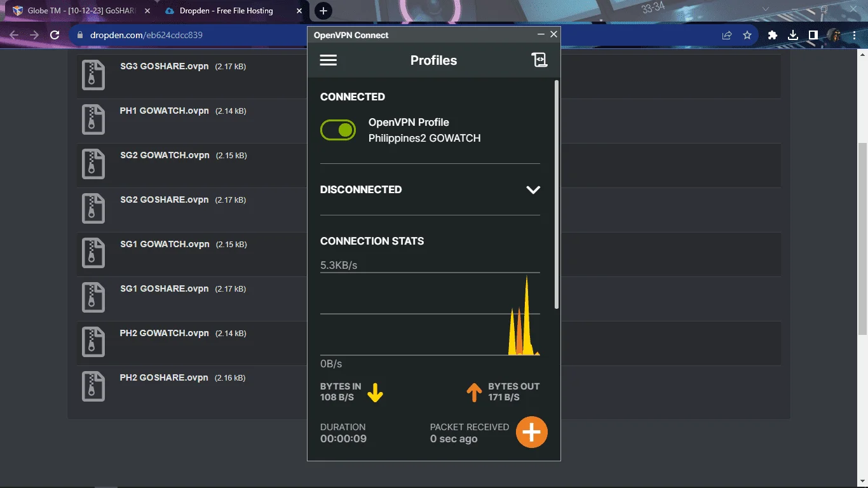
Task: Open the Chrome profile avatar
Action: click(x=834, y=36)
